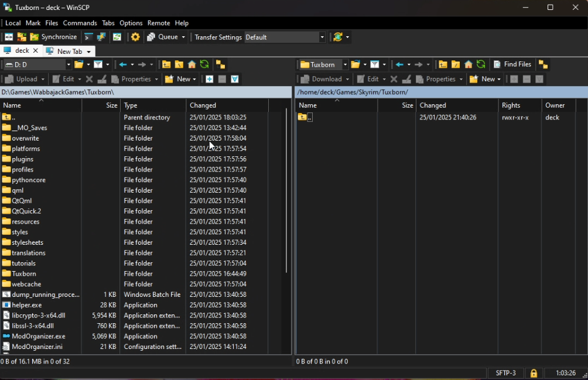Click the Synchronize button in main toolbar
Screen dimensions: 588x380
pos(54,37)
